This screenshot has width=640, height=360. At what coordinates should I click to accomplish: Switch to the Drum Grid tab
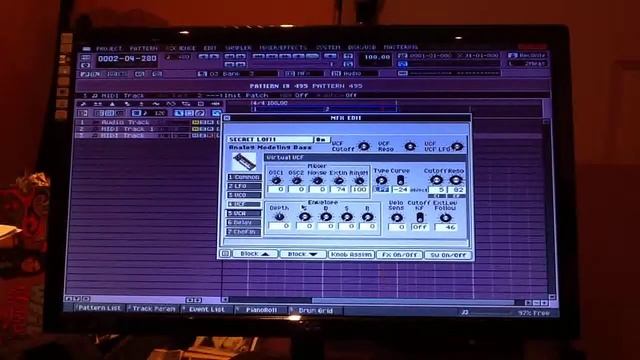(x=315, y=310)
